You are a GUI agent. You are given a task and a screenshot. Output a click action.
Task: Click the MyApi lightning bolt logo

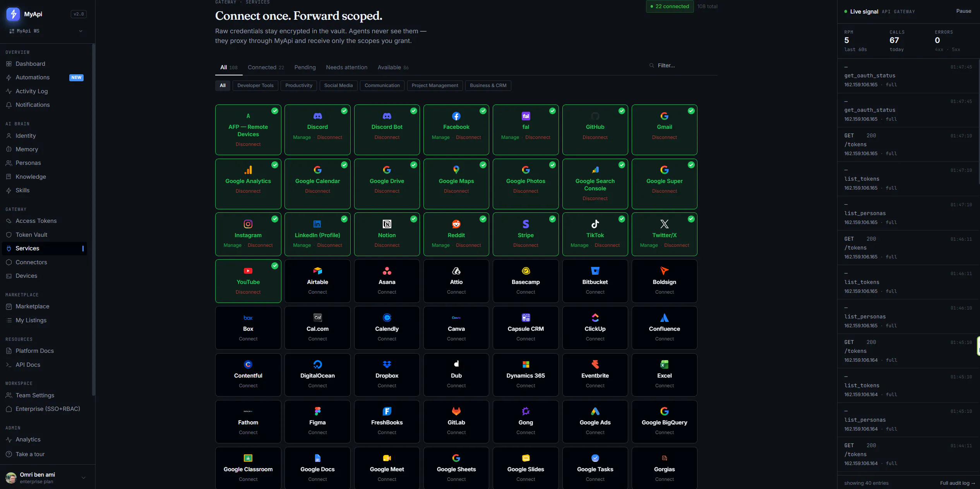[13, 14]
